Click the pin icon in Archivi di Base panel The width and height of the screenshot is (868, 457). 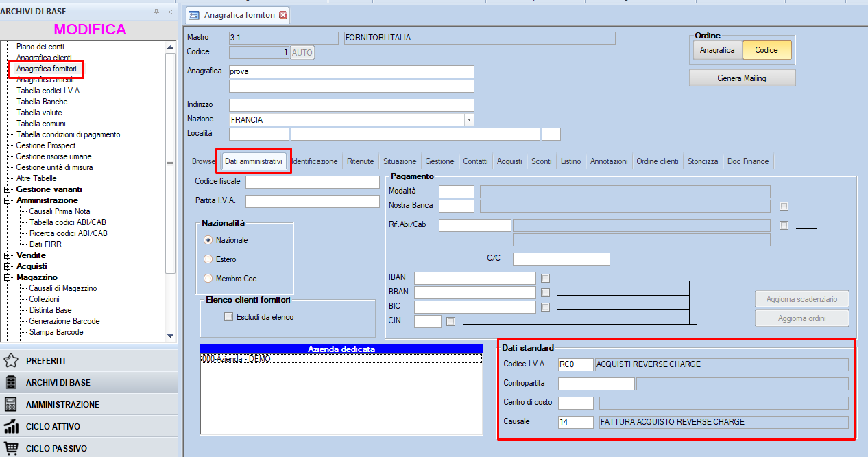pos(157,11)
